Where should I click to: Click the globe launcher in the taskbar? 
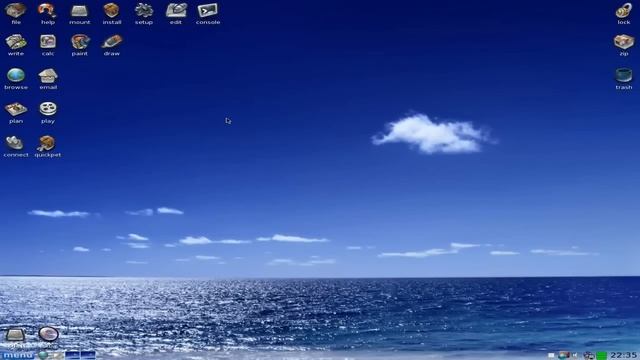tap(43, 356)
